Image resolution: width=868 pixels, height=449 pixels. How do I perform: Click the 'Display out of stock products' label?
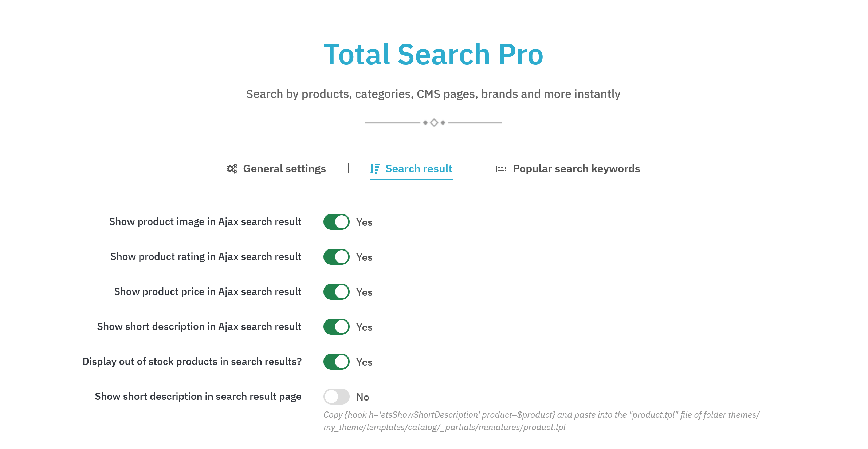192,362
